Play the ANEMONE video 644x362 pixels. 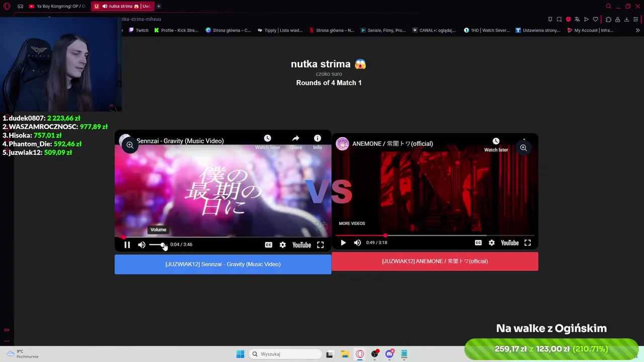pos(343,243)
